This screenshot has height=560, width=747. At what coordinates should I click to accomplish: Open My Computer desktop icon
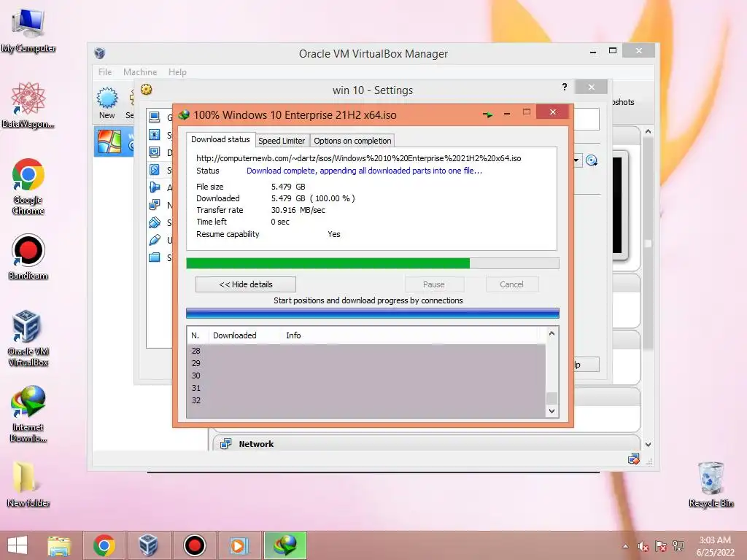coord(28,30)
